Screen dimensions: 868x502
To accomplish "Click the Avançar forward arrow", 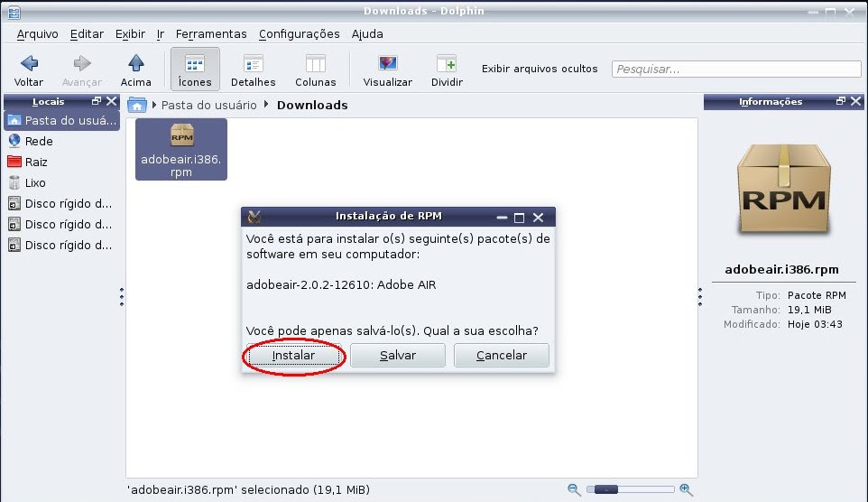I will [82, 70].
